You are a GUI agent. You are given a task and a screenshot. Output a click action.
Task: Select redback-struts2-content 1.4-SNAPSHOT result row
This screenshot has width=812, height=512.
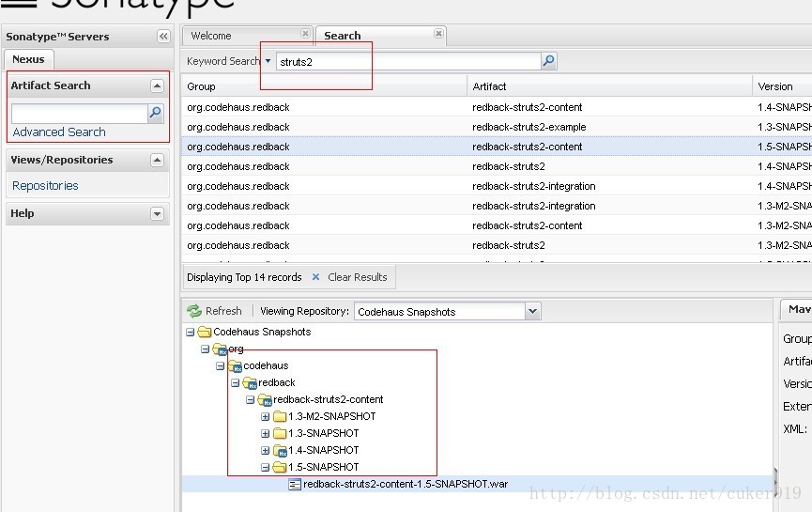click(497, 107)
